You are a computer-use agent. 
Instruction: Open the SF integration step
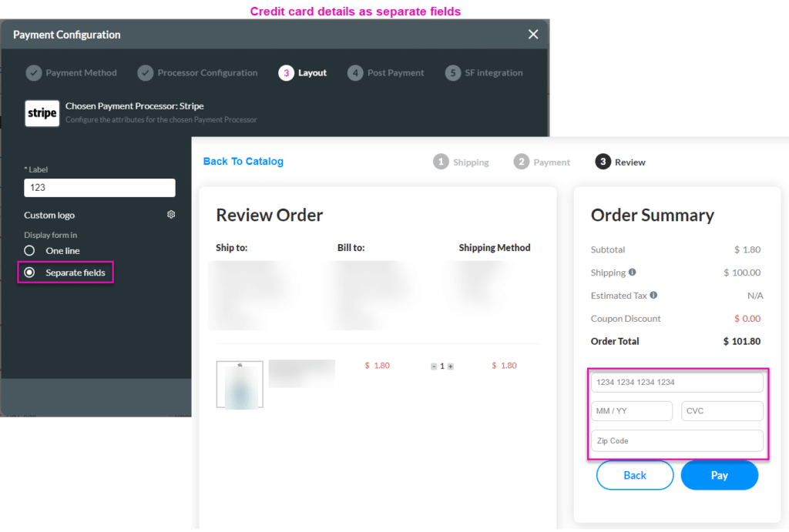point(485,73)
